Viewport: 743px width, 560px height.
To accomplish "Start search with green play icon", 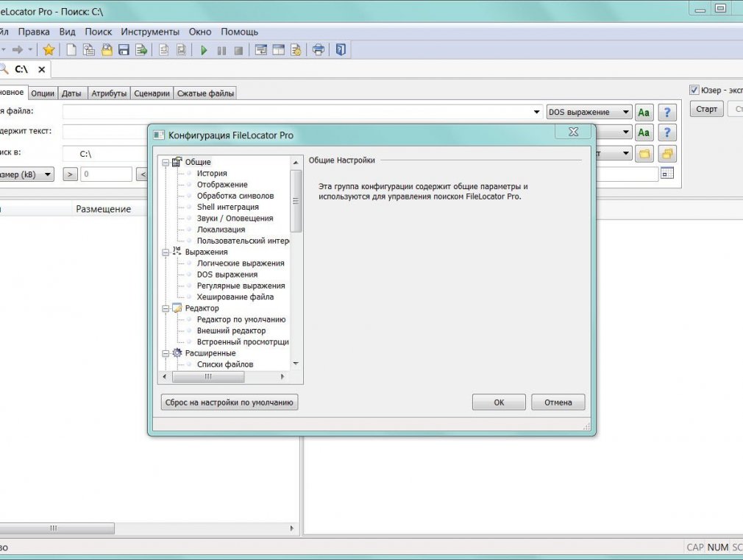I will pyautogui.click(x=205, y=50).
